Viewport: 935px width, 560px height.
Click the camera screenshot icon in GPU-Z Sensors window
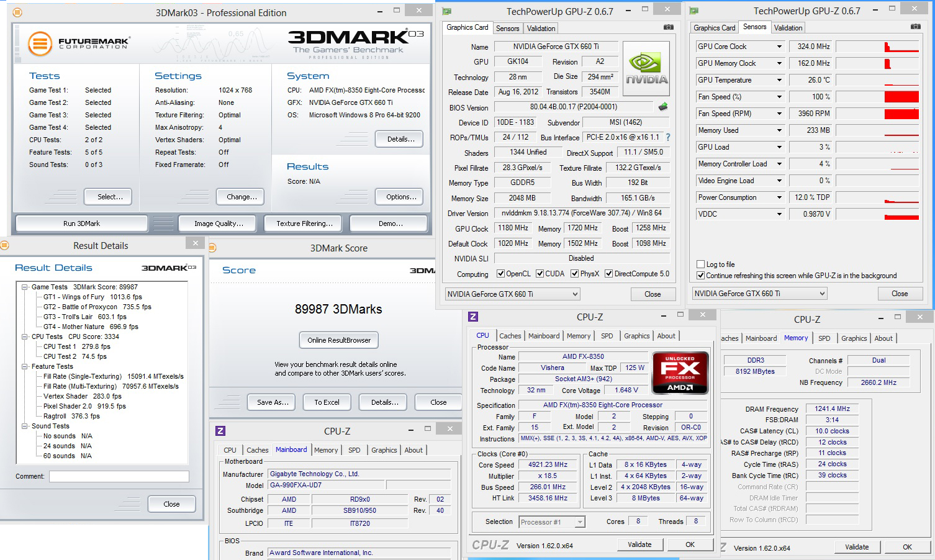(915, 27)
